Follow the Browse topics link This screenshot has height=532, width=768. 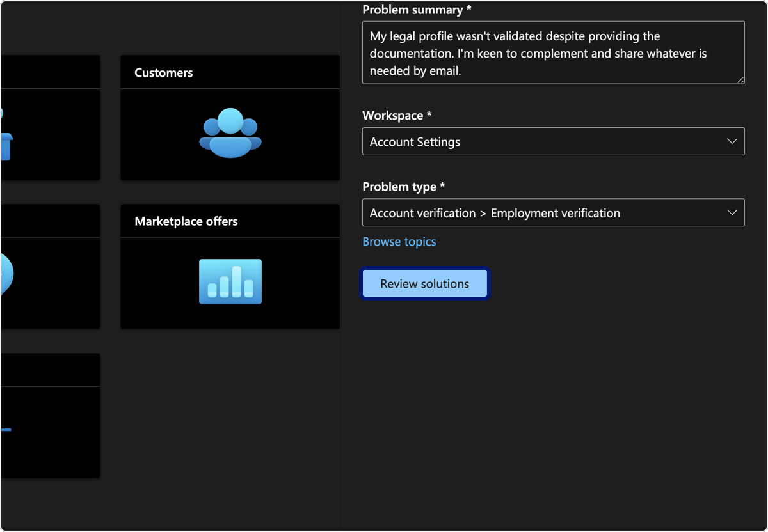(399, 242)
